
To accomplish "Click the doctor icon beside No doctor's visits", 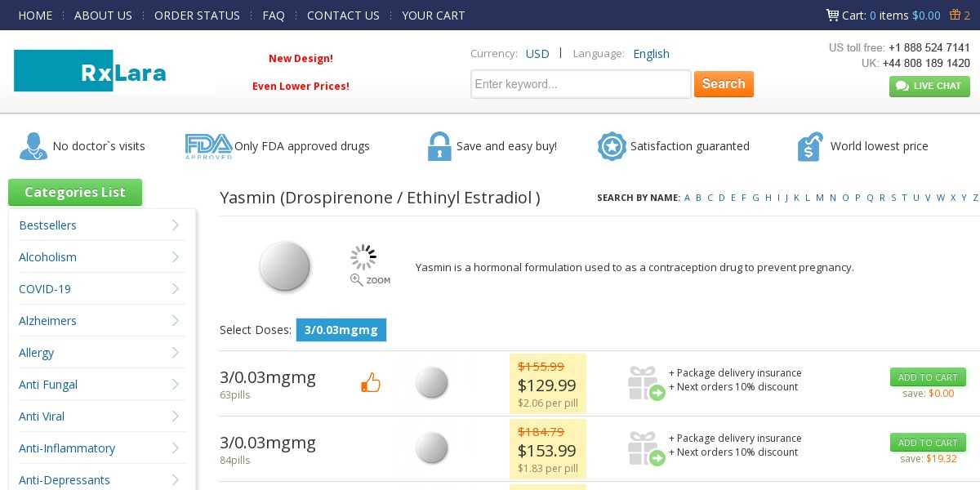I will [33, 146].
